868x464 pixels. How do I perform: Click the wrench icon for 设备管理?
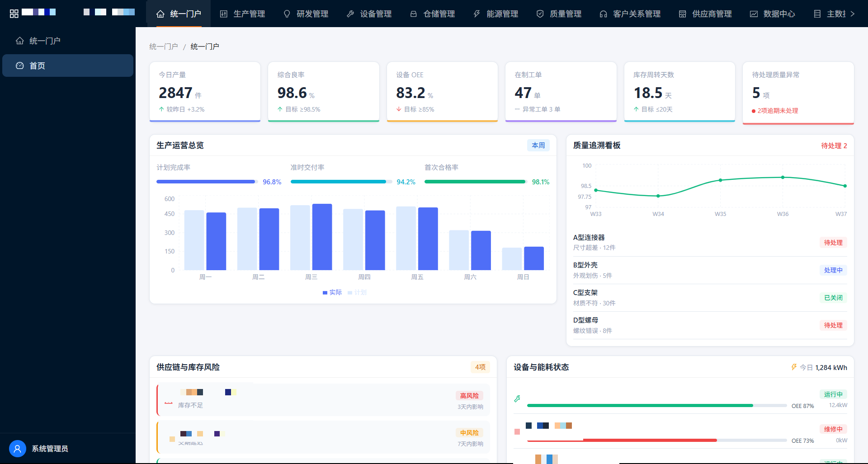350,14
